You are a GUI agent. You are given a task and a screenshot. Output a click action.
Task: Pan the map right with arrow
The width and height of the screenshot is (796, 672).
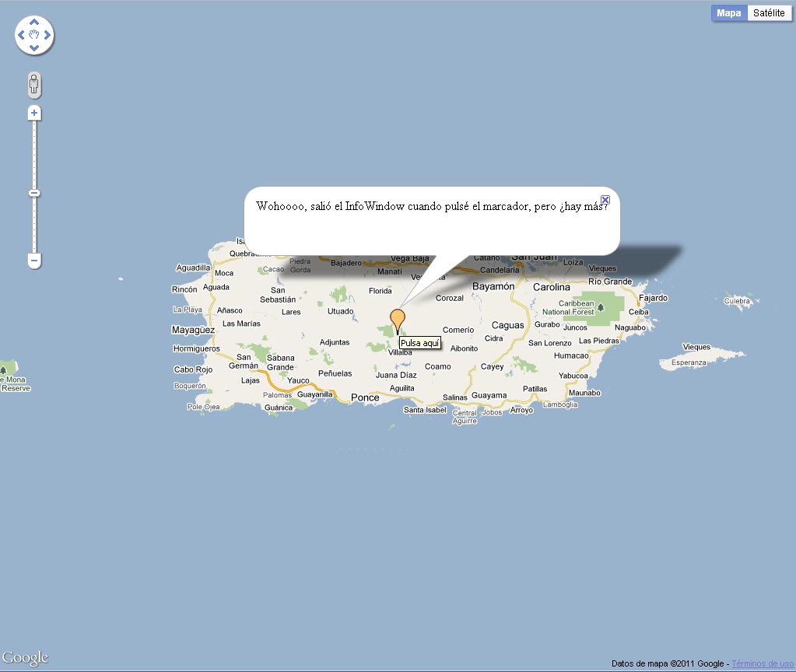[47, 35]
